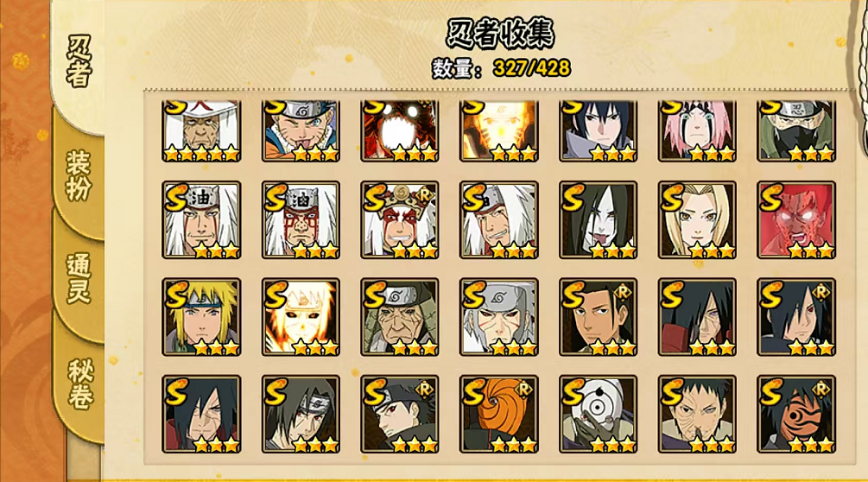Screen dimensions: 868x482
Task: Choose the red-skinned Might Guy card
Action: (x=796, y=219)
